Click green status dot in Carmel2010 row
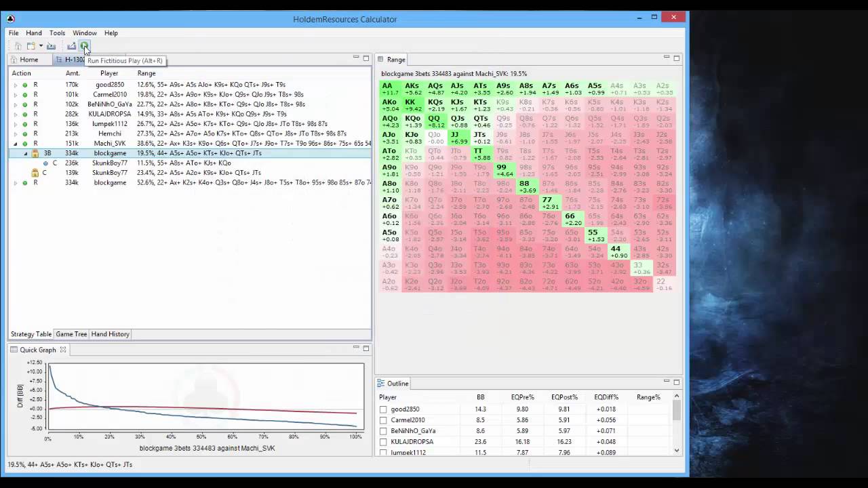Image resolution: width=868 pixels, height=488 pixels. pyautogui.click(x=25, y=95)
